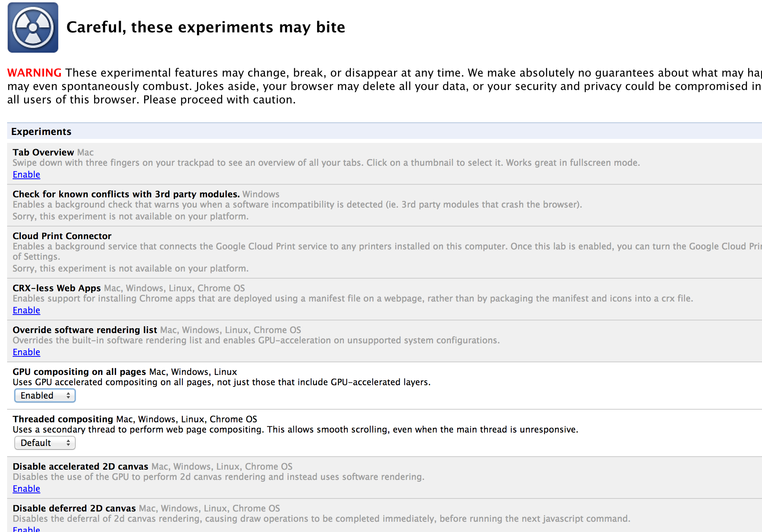Select the Disable deferred 2D canvas title
The image size is (762, 532).
click(74, 508)
